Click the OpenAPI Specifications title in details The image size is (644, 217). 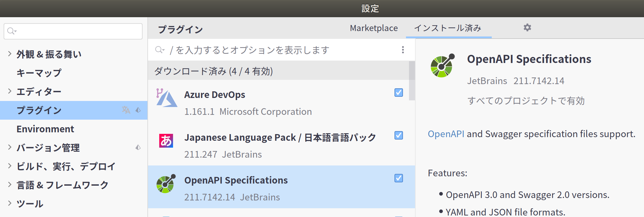coord(529,59)
